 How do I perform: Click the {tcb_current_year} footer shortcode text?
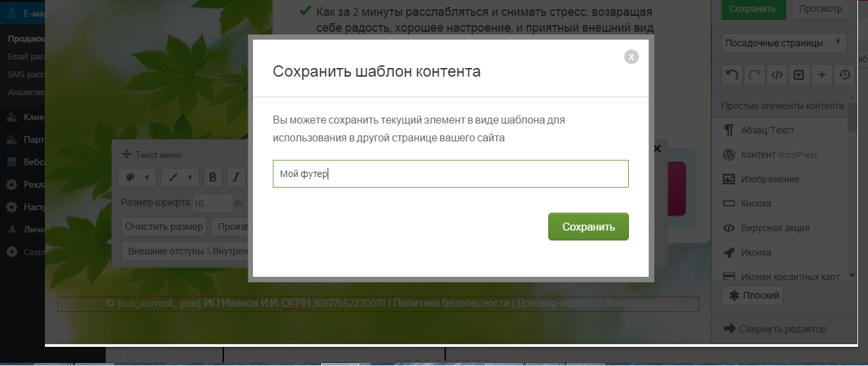159,303
